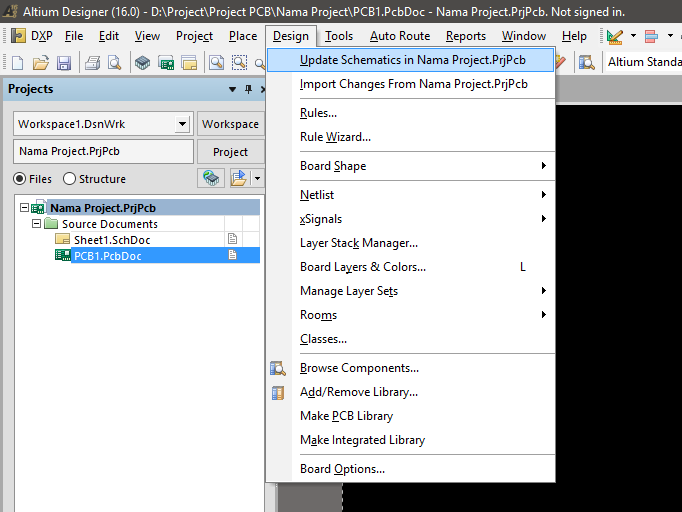Open the devices view chip icon

click(142, 63)
